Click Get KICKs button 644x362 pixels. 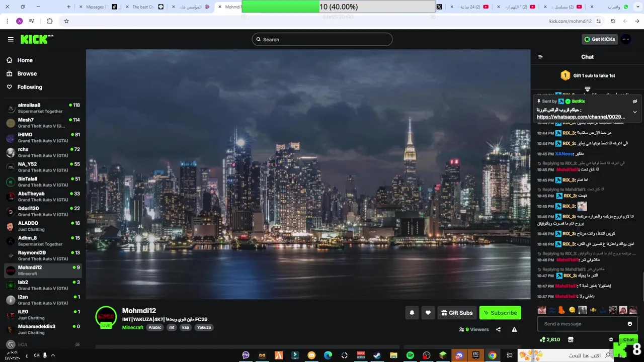pyautogui.click(x=600, y=39)
